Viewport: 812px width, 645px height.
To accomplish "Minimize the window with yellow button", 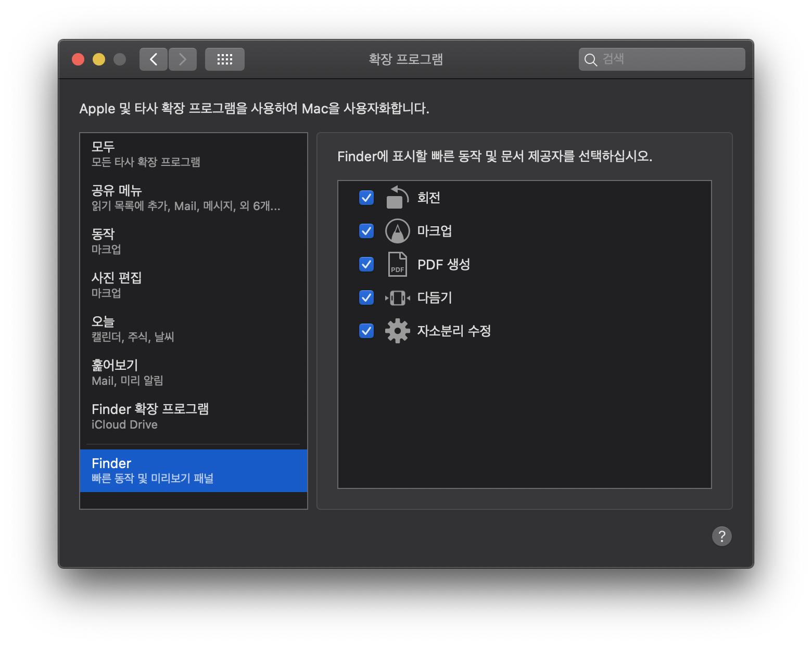I will (x=99, y=59).
